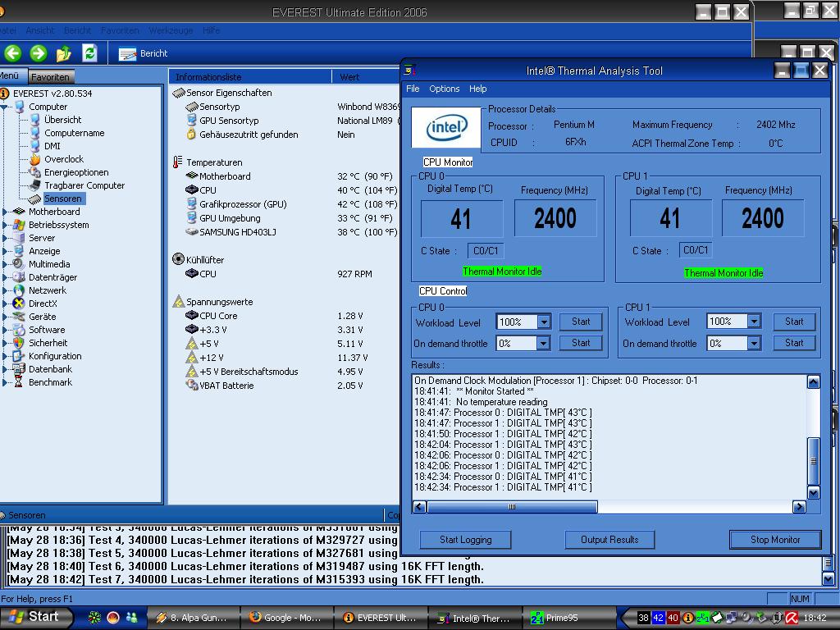This screenshot has height=630, width=840.
Task: Select Computername in the EVEREST tree
Action: click(x=74, y=133)
